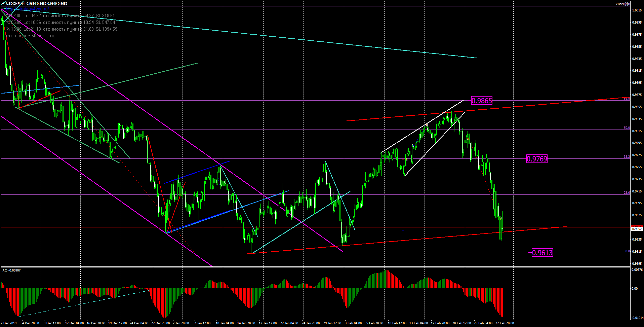
Task: Click the 2 Dec 2019 date label
Action: 9,323
